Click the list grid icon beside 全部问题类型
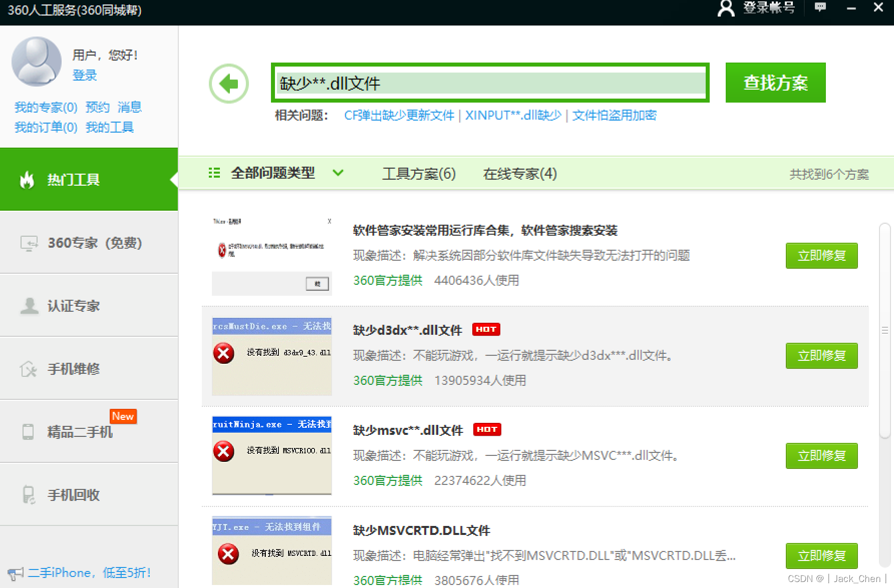The height and width of the screenshot is (588, 894). (x=214, y=173)
